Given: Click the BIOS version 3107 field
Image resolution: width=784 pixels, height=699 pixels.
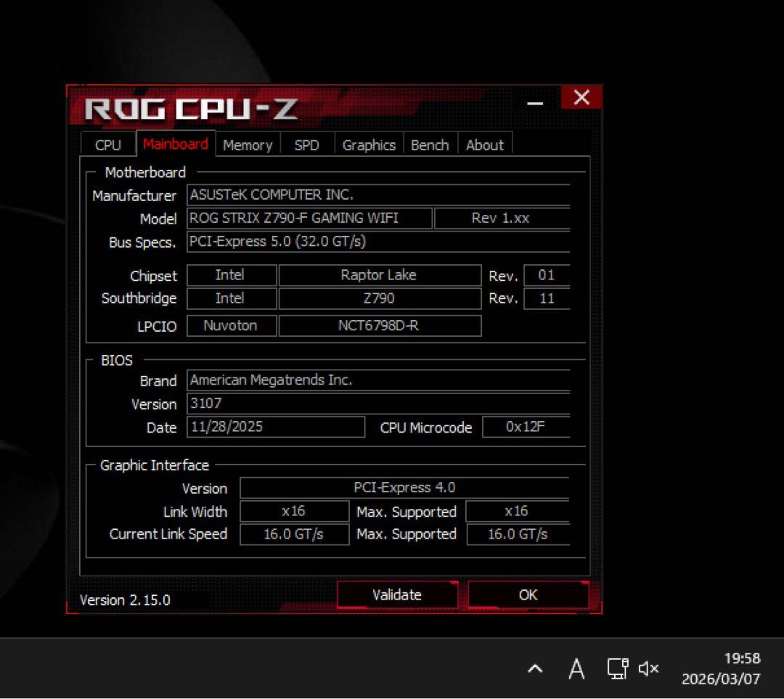Looking at the screenshot, I should tap(378, 404).
